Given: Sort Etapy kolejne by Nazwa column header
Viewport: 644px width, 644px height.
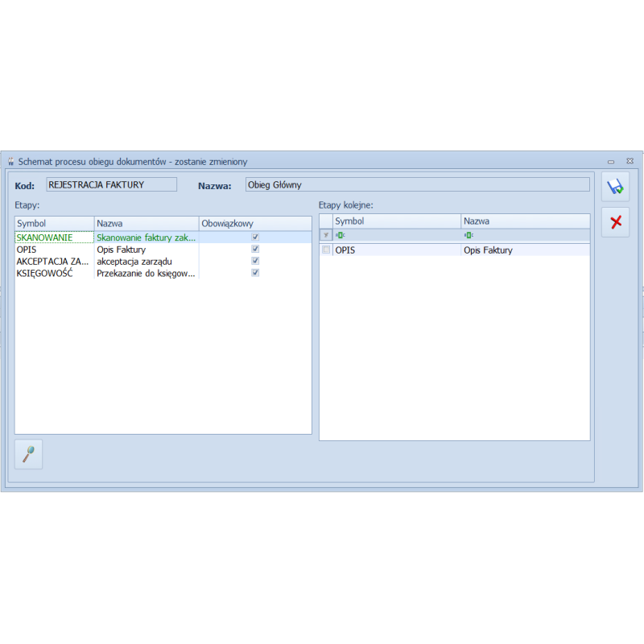Looking at the screenshot, I should [525, 221].
